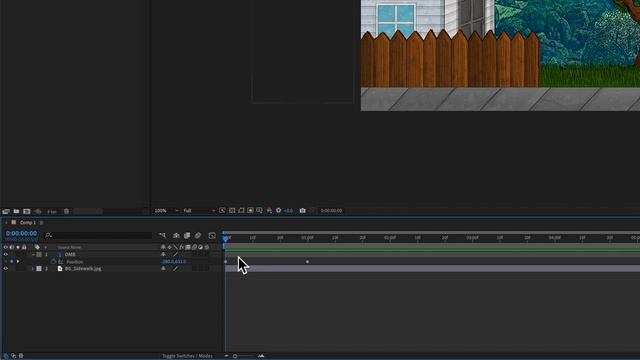This screenshot has height=360, width=640.
Task: Collapse the OMB layer properties
Action: (x=33, y=255)
